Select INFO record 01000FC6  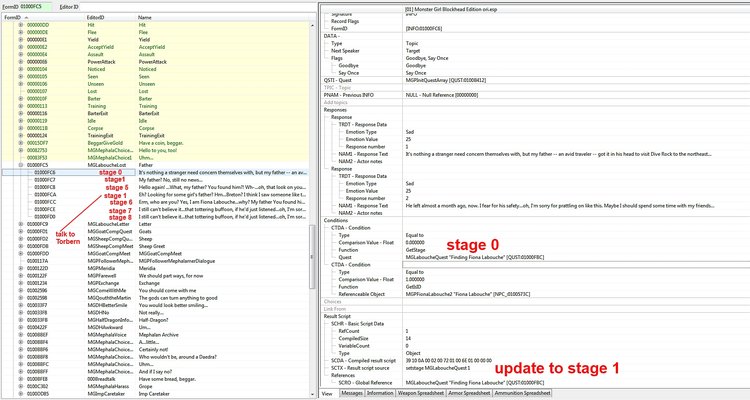point(155,172)
